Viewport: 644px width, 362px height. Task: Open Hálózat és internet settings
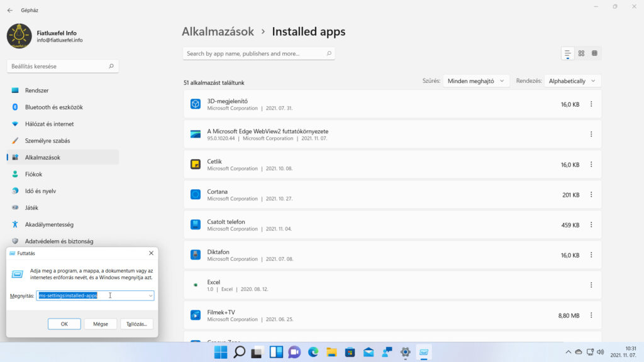[x=63, y=124]
